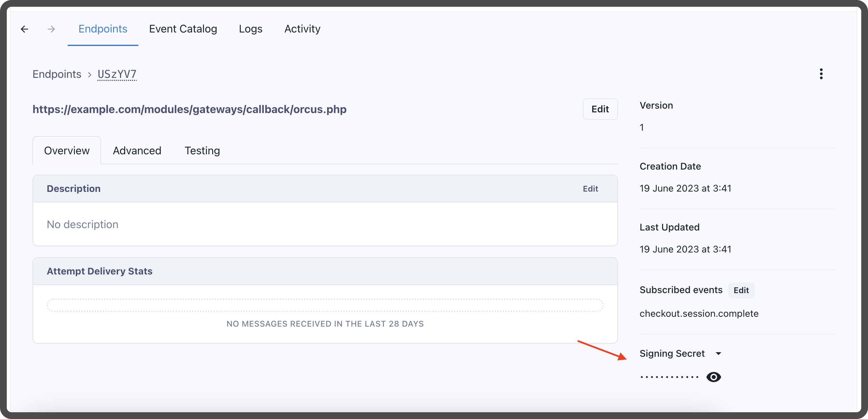Viewport: 868px width, 419px height.
Task: Click Edit button next to endpoint URL
Action: (x=600, y=109)
